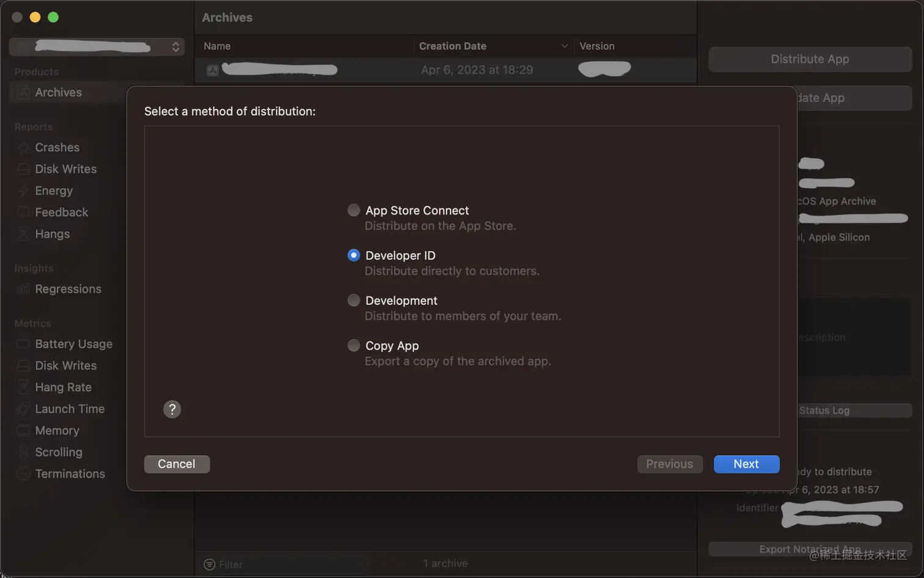924x578 pixels.
Task: Click the Battery Usage icon
Action: (23, 344)
